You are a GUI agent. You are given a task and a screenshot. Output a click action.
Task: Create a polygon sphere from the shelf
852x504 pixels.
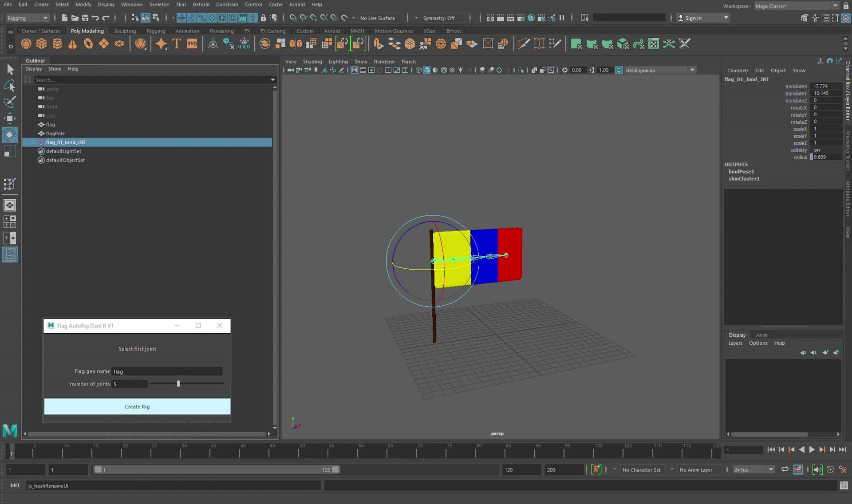coord(26,43)
